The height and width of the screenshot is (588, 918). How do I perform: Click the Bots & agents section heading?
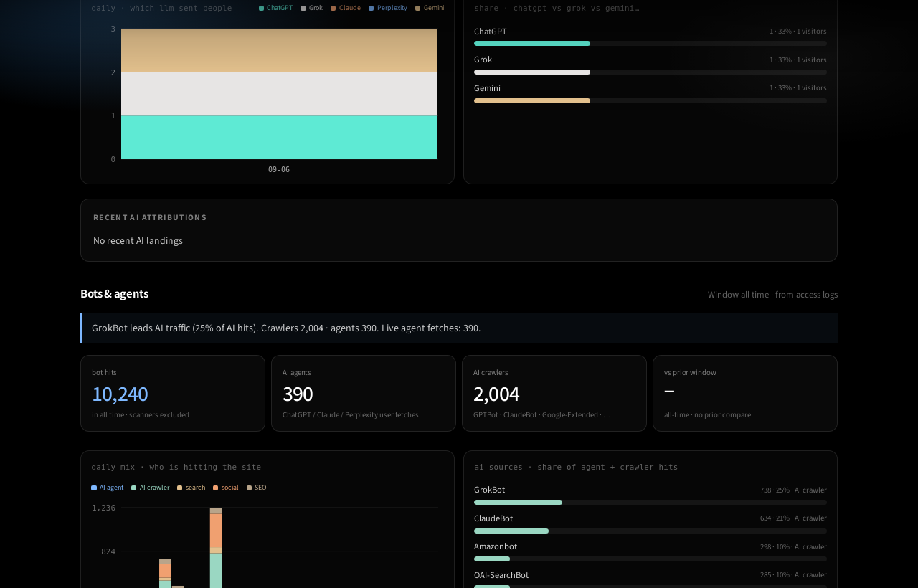click(115, 293)
